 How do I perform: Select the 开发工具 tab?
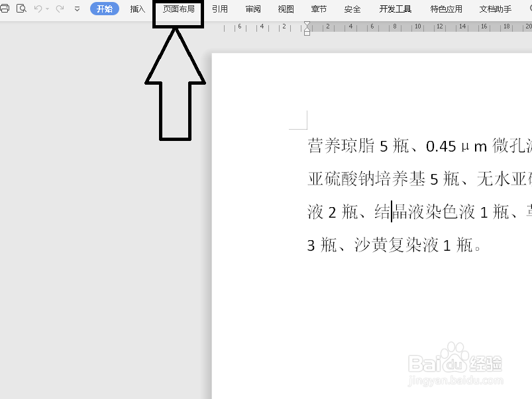point(395,9)
